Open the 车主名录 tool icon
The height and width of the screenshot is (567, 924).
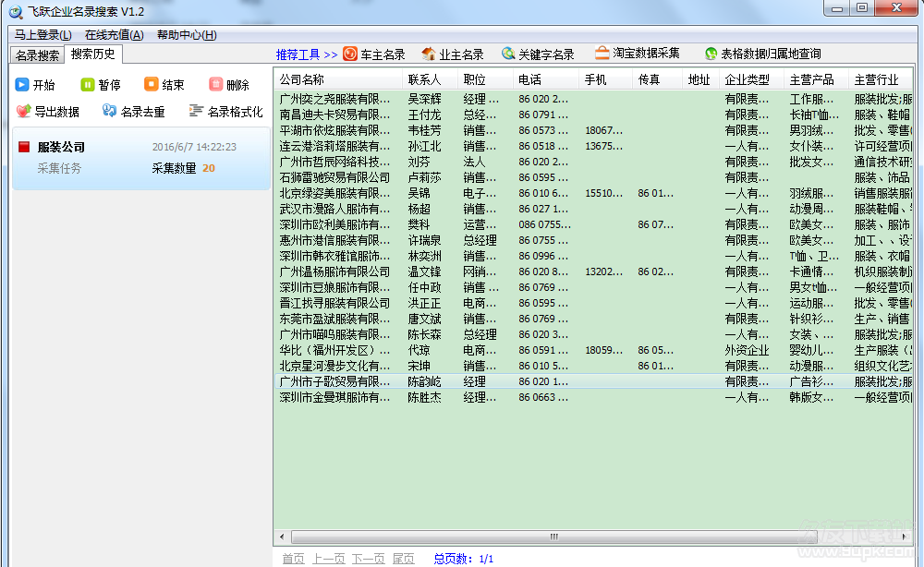point(350,54)
